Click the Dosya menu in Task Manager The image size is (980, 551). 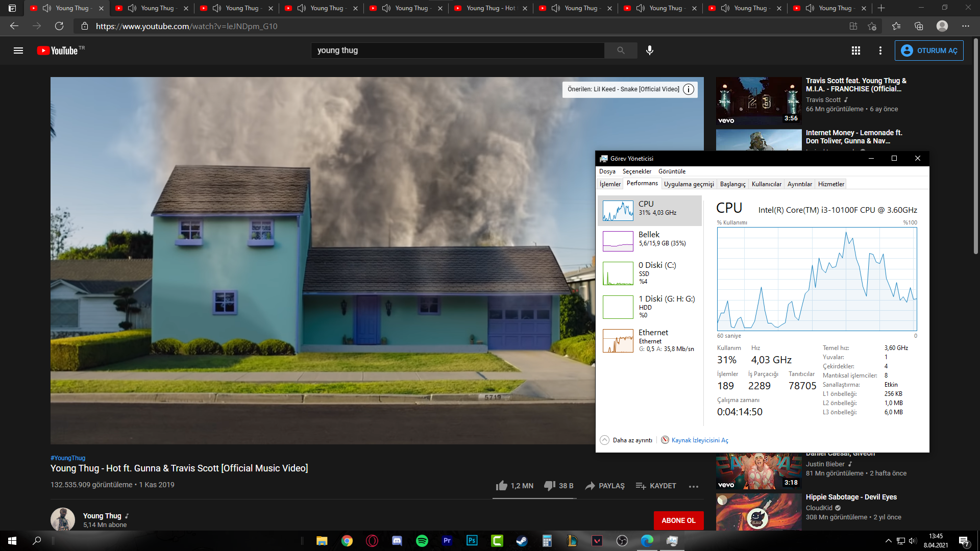point(607,171)
